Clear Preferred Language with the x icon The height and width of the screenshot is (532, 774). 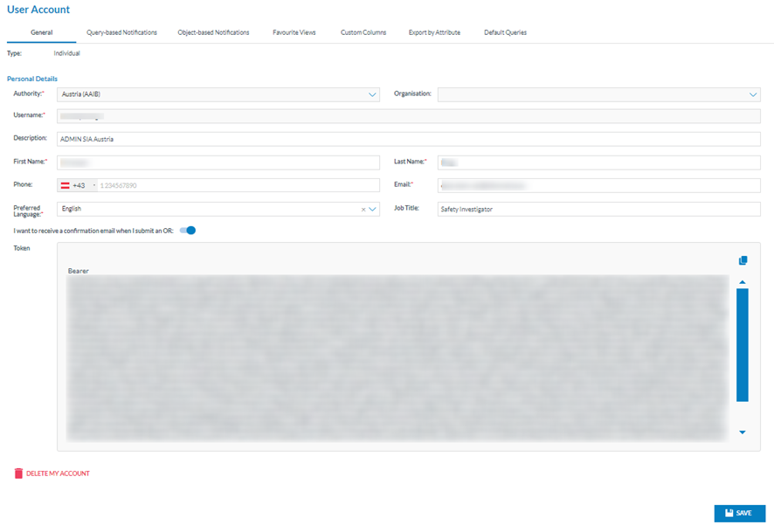click(363, 210)
